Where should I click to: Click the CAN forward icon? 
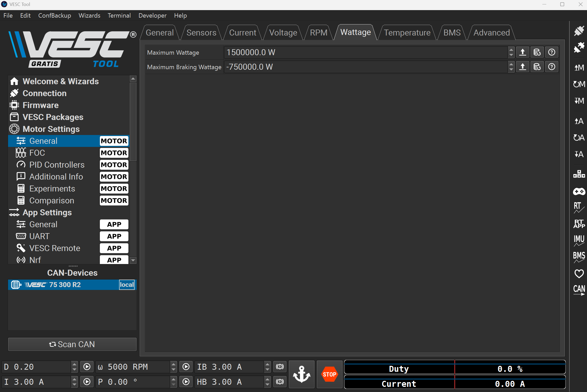click(x=579, y=290)
